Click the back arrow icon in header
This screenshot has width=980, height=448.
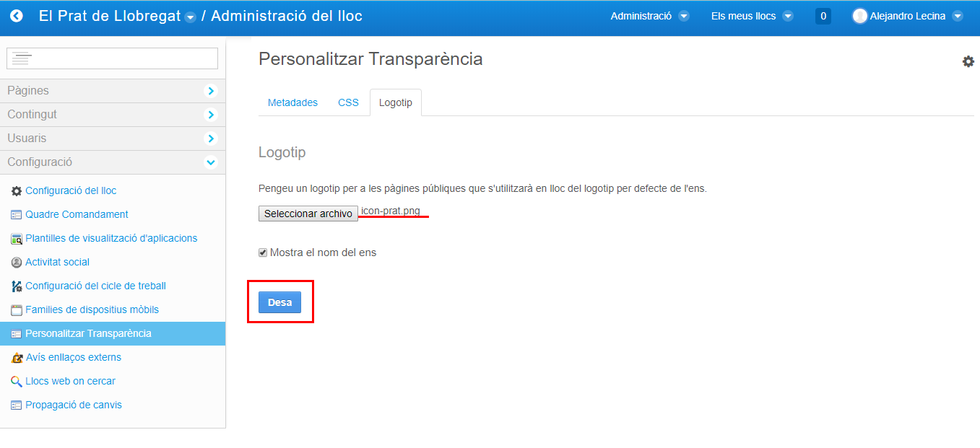click(x=17, y=16)
